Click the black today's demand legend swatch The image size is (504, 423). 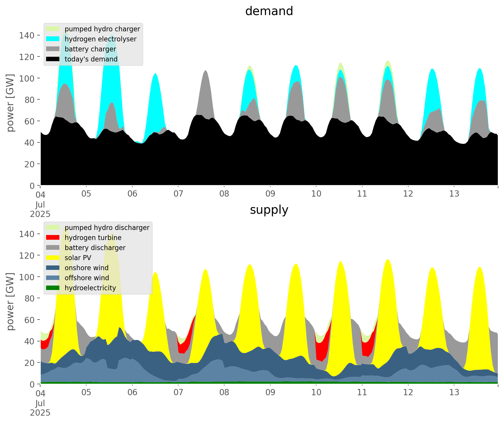(53, 59)
